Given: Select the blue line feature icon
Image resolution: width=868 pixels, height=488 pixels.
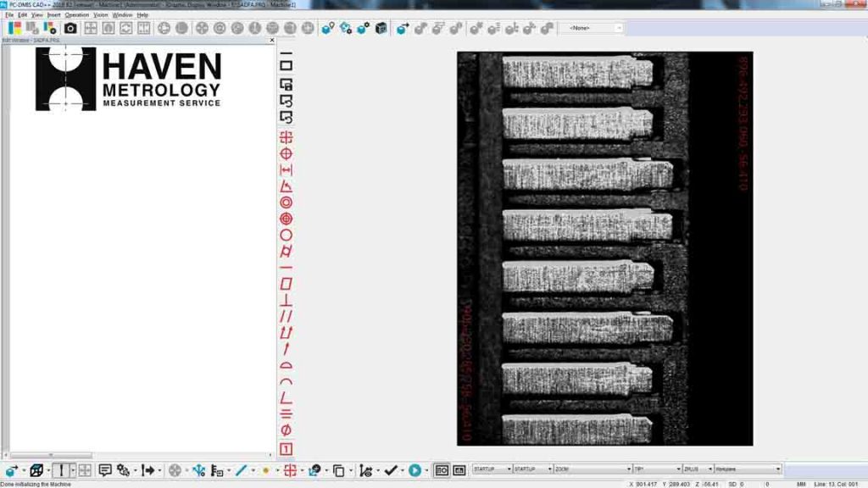Looking at the screenshot, I should tap(241, 470).
